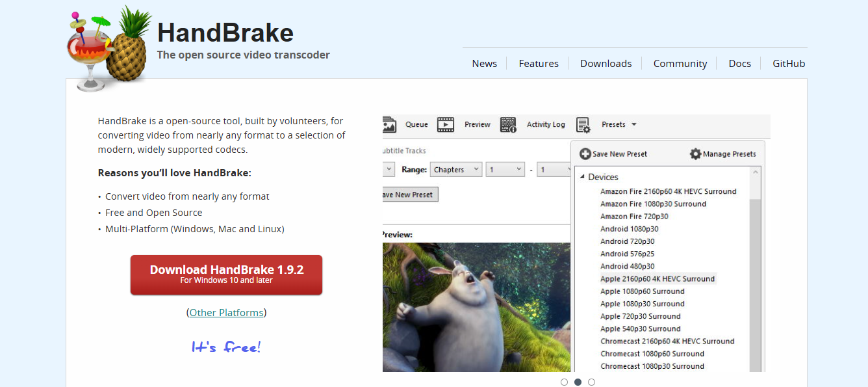Select Apple 540p30 Surround preset

tap(640, 329)
